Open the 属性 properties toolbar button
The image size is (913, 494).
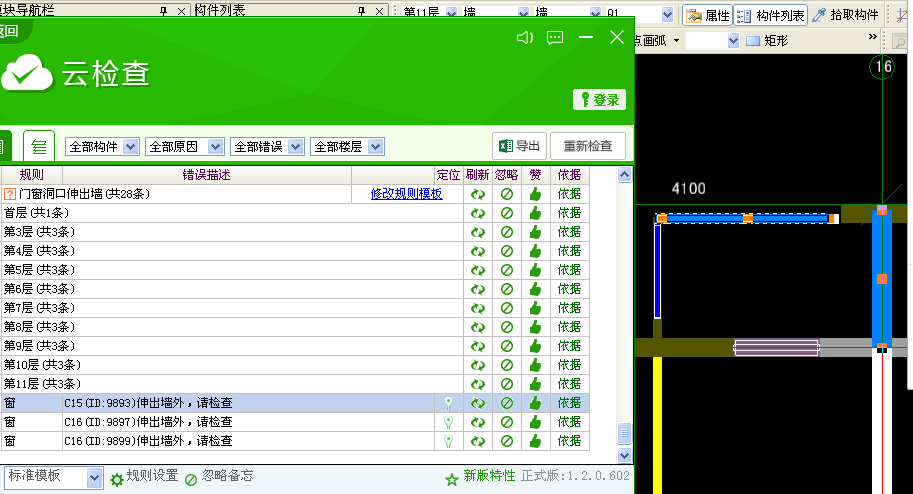(x=707, y=16)
